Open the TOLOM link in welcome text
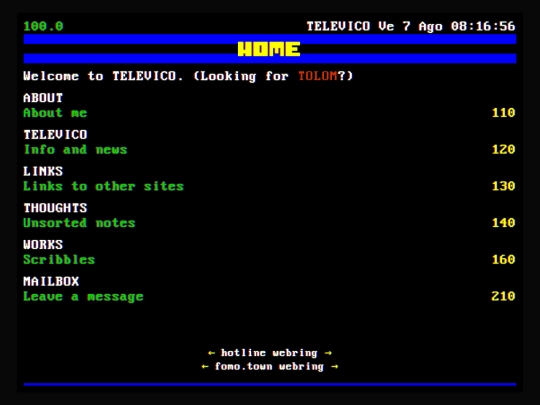The width and height of the screenshot is (540, 405). point(318,76)
